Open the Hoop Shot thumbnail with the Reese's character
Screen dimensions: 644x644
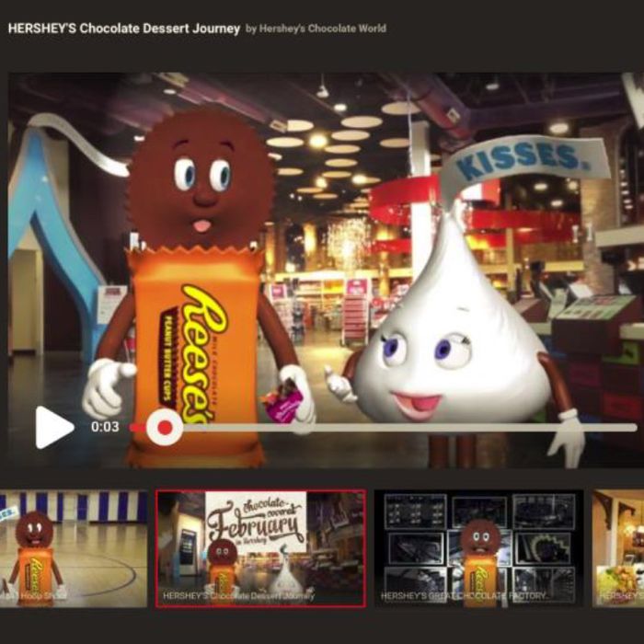coord(74,548)
